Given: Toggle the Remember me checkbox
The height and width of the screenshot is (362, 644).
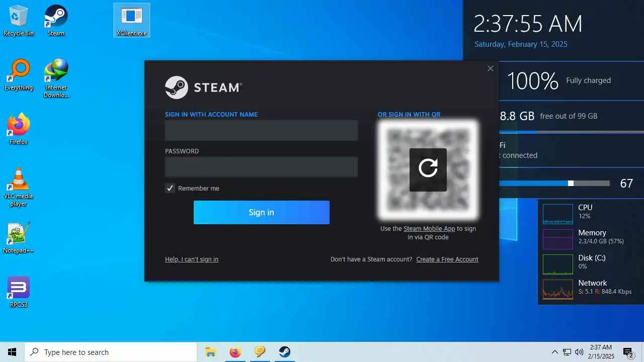Looking at the screenshot, I should 170,188.
